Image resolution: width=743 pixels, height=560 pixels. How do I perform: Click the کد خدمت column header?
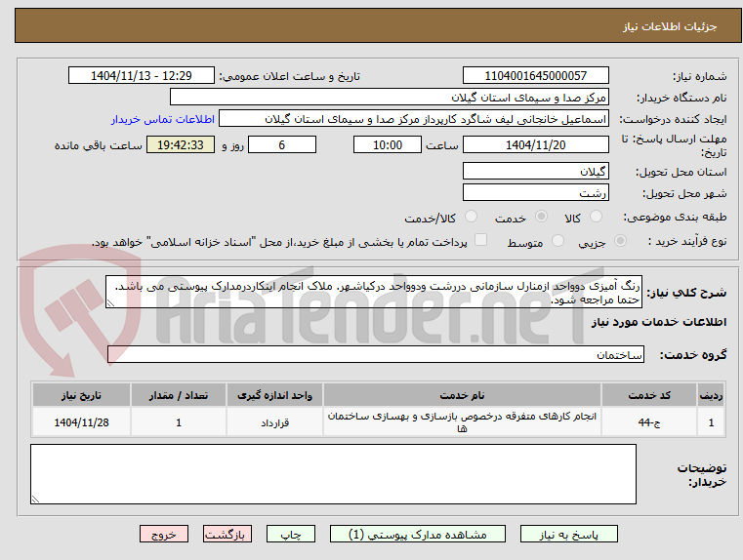649,395
